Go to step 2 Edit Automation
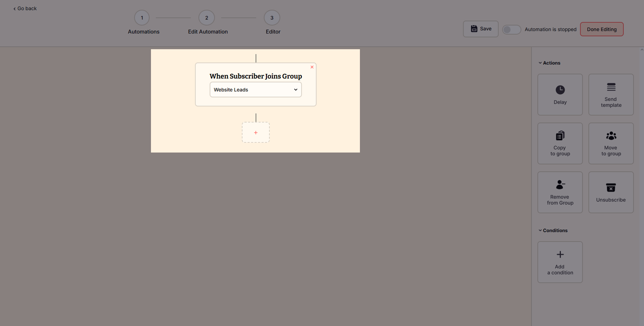The width and height of the screenshot is (644, 326). point(207,18)
